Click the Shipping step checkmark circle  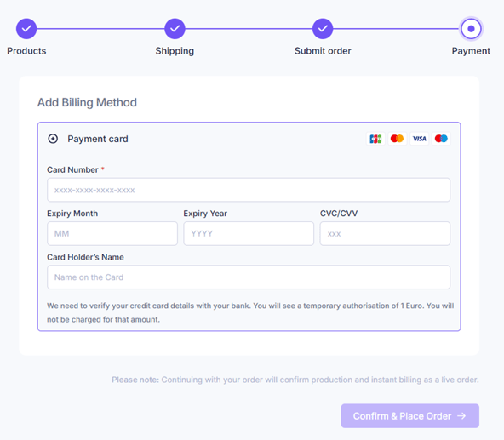pyautogui.click(x=175, y=29)
